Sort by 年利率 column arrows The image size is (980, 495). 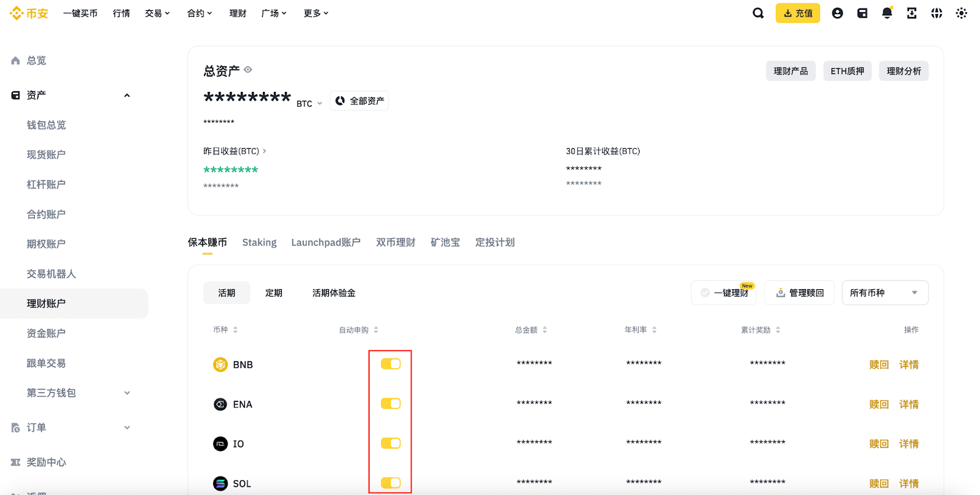[654, 330]
